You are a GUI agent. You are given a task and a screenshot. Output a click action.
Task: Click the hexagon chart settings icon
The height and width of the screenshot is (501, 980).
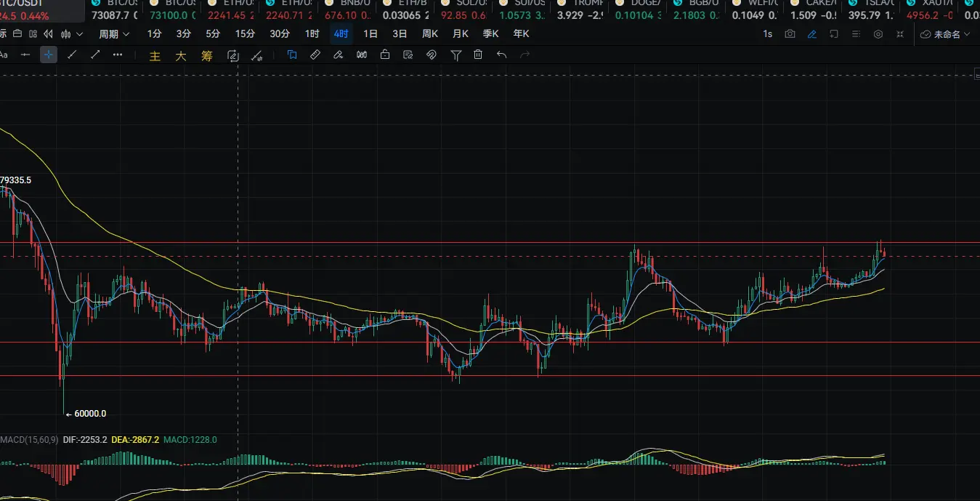tap(878, 34)
